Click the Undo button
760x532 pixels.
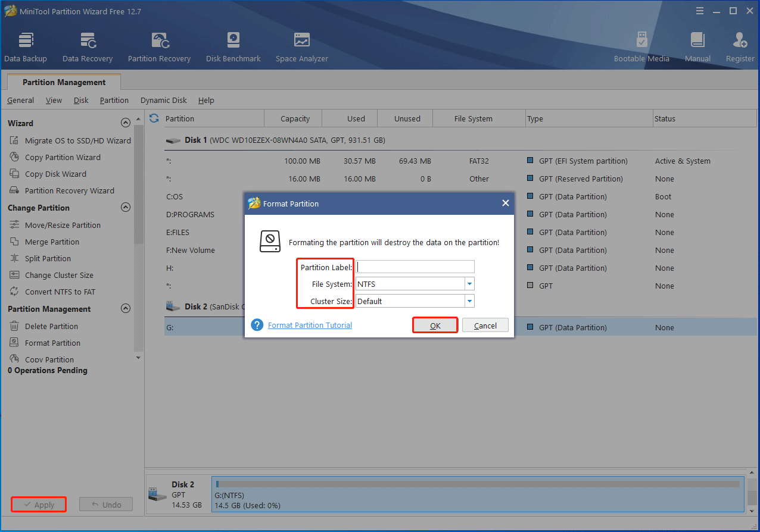coord(106,505)
